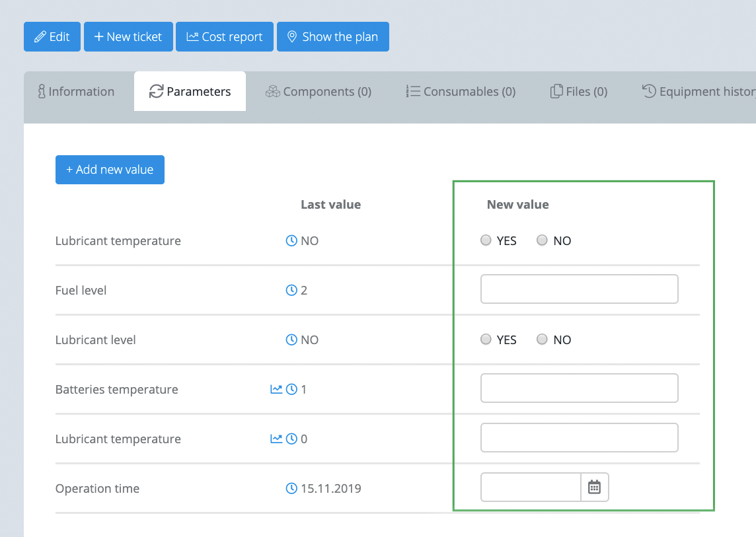This screenshot has width=756, height=537.
Task: Click clock icon on first Lubricant temperature row
Action: tap(291, 240)
